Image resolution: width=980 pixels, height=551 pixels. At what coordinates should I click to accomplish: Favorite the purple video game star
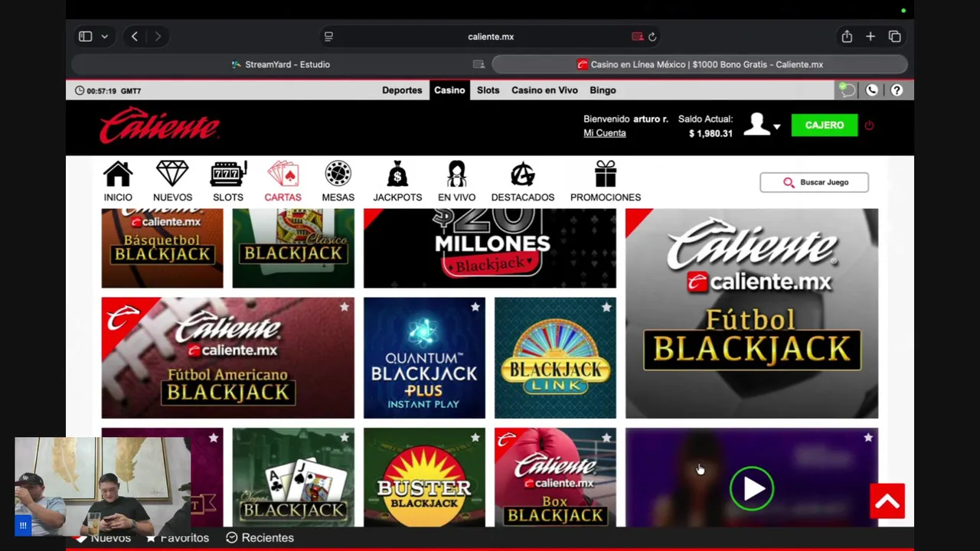click(868, 438)
